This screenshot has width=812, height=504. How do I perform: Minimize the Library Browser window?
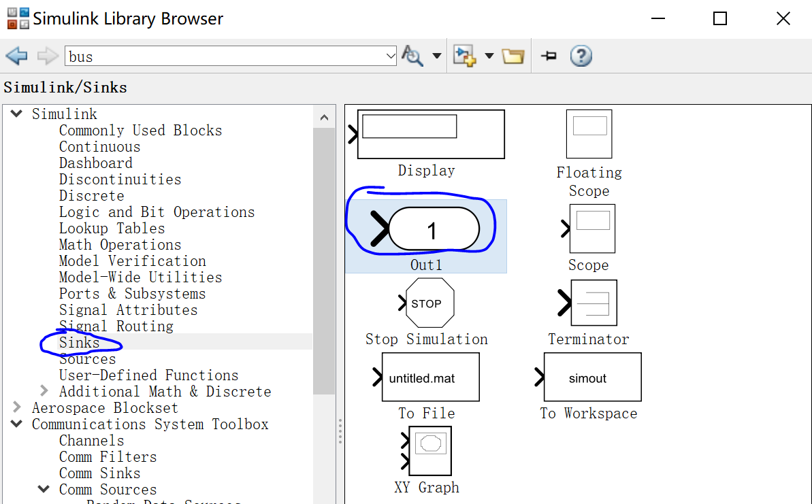coord(658,18)
